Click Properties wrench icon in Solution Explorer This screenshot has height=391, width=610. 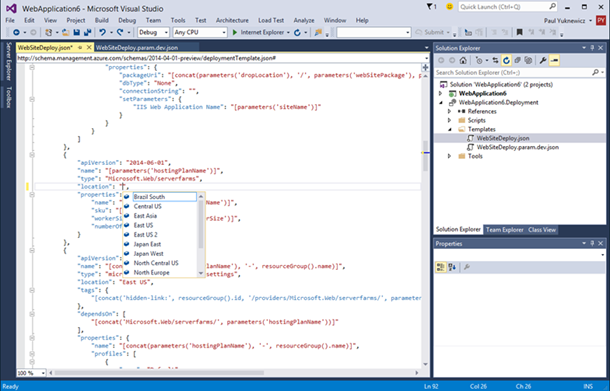(x=543, y=60)
